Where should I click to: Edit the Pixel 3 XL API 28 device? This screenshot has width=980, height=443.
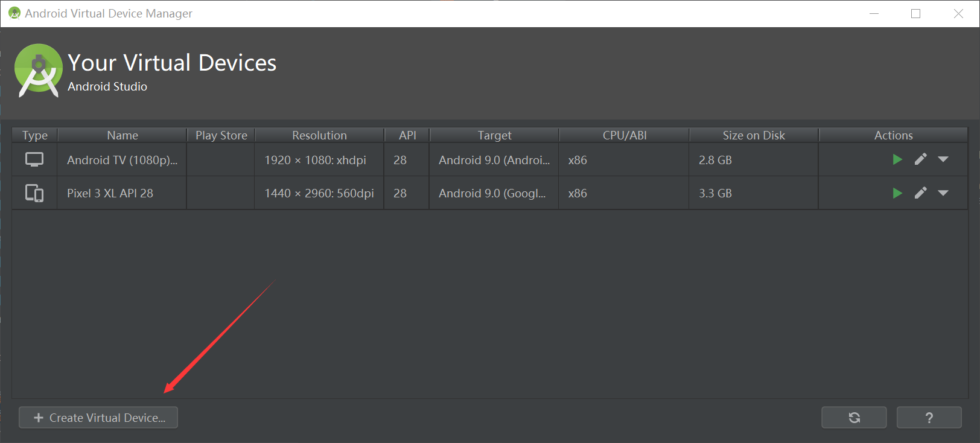pyautogui.click(x=920, y=193)
